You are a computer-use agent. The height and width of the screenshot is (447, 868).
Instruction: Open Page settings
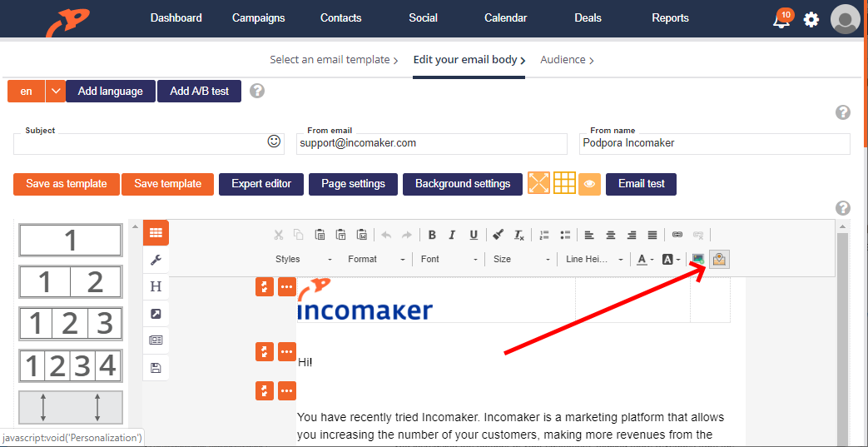coord(353,184)
